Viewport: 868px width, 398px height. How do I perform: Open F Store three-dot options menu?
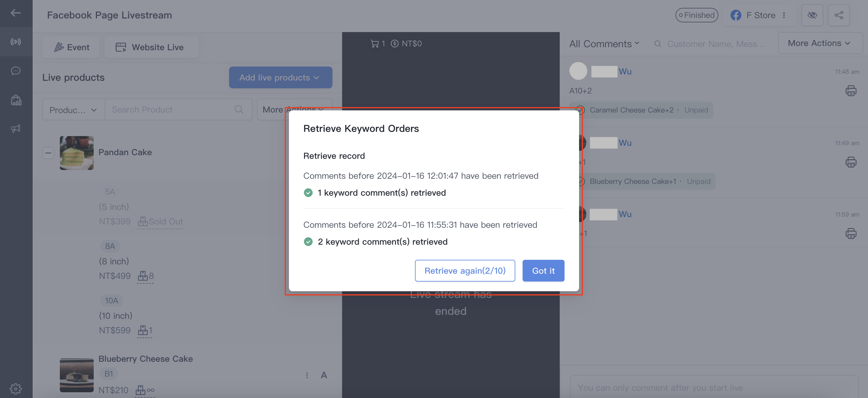784,15
